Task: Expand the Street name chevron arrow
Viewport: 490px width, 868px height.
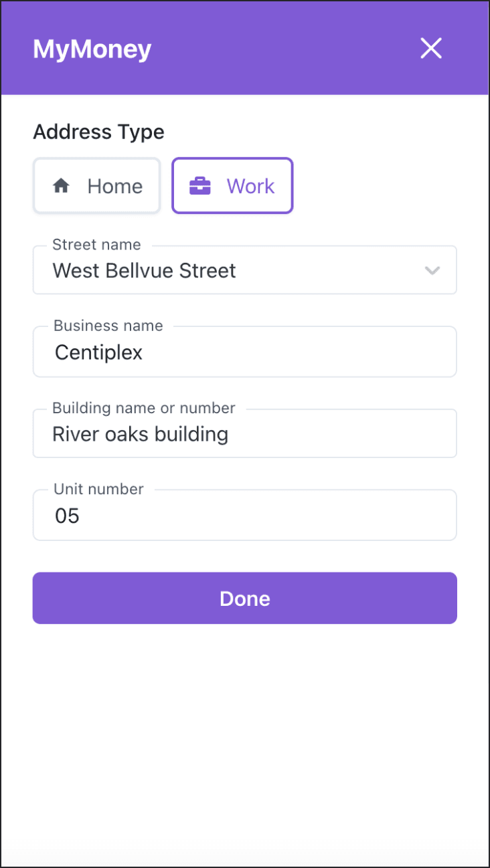Action: pyautogui.click(x=432, y=271)
